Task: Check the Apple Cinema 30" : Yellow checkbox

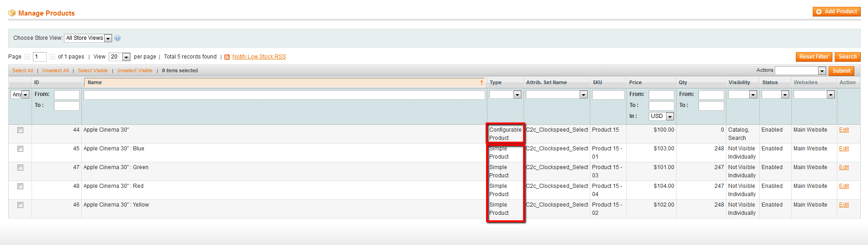Action: coord(20,205)
